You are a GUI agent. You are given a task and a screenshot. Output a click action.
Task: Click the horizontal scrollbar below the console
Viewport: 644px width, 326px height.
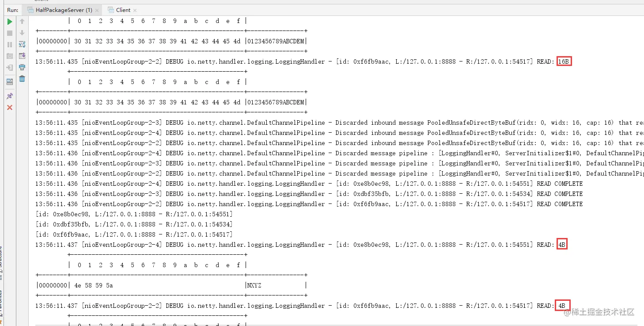(x=336, y=324)
